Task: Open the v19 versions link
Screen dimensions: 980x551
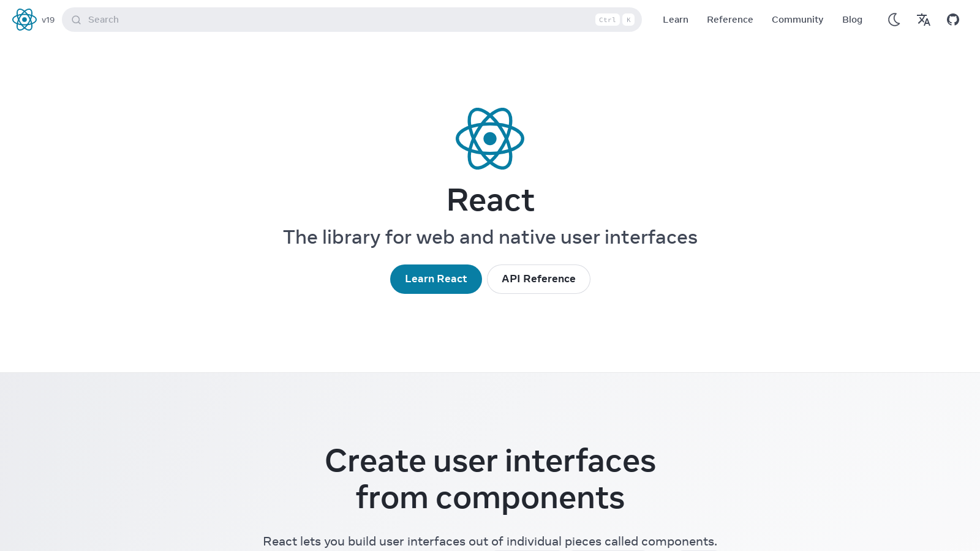Action: tap(48, 20)
